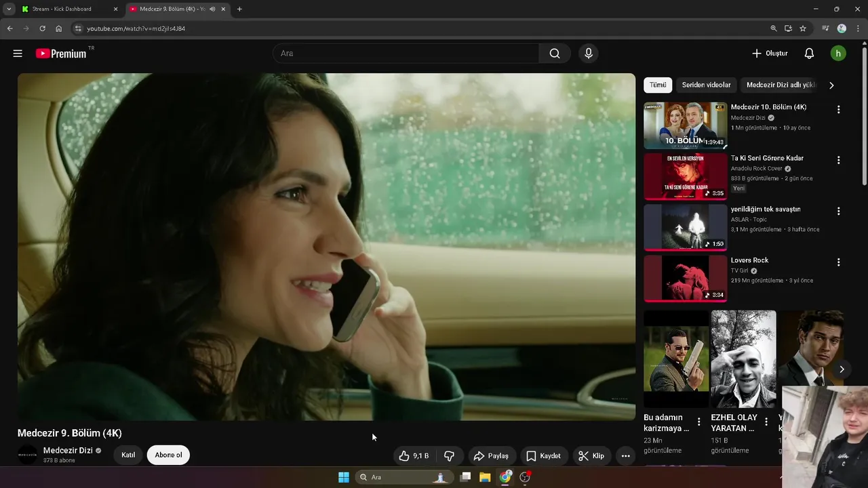Image resolution: width=868 pixels, height=488 pixels.
Task: Advance the shorts shelf with next arrow
Action: click(x=842, y=369)
